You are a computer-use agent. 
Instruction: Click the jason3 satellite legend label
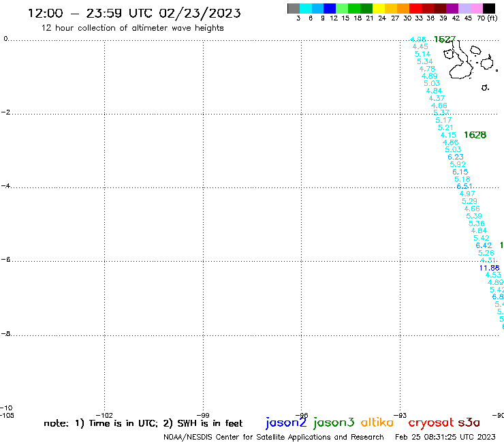(334, 423)
